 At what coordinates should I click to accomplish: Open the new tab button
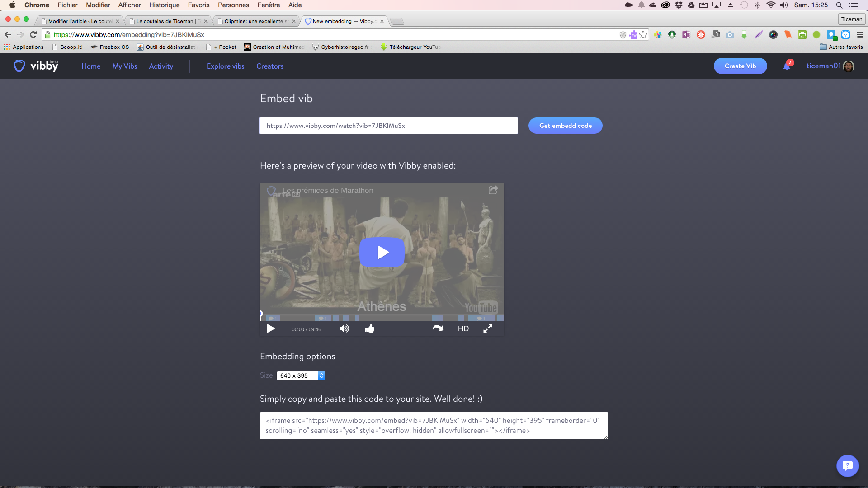click(396, 21)
